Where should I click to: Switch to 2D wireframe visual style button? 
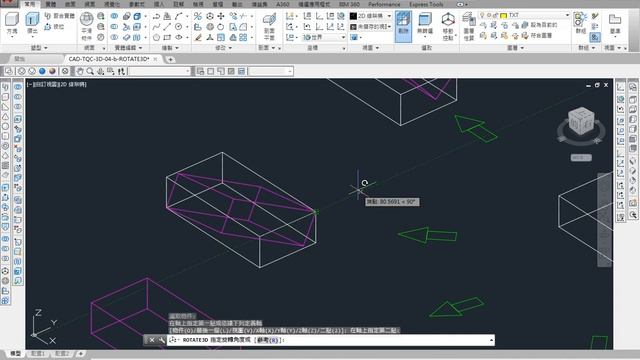pos(9,71)
